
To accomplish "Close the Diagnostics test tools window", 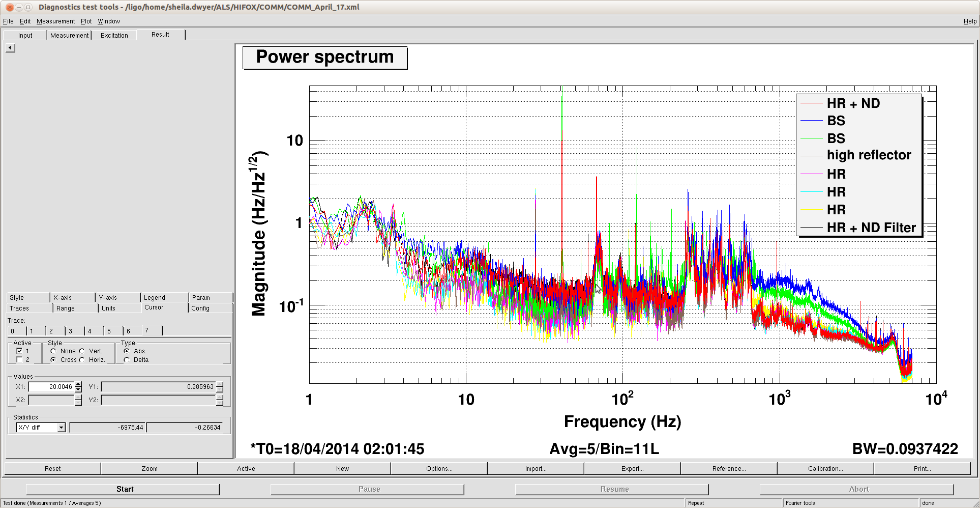I will (9, 7).
